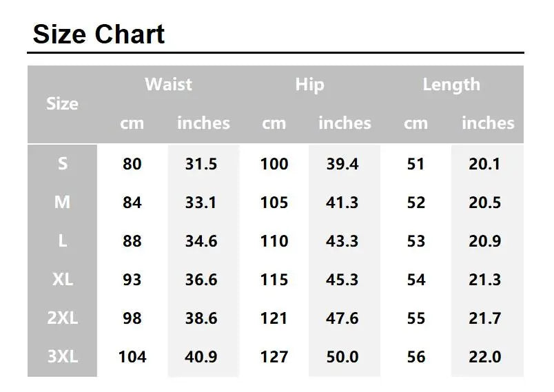Select the 56 length cm value
Image resolution: width=554 pixels, height=392 pixels.
coord(416,357)
